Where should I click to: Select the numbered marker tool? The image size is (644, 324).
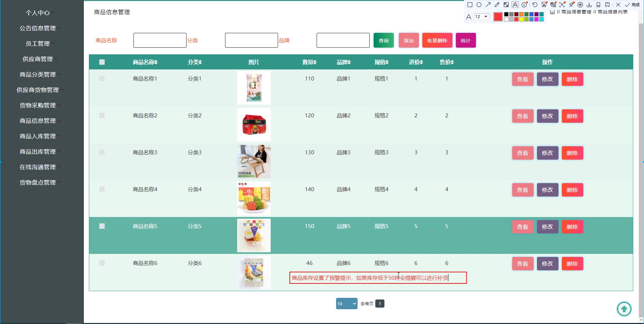[524, 5]
